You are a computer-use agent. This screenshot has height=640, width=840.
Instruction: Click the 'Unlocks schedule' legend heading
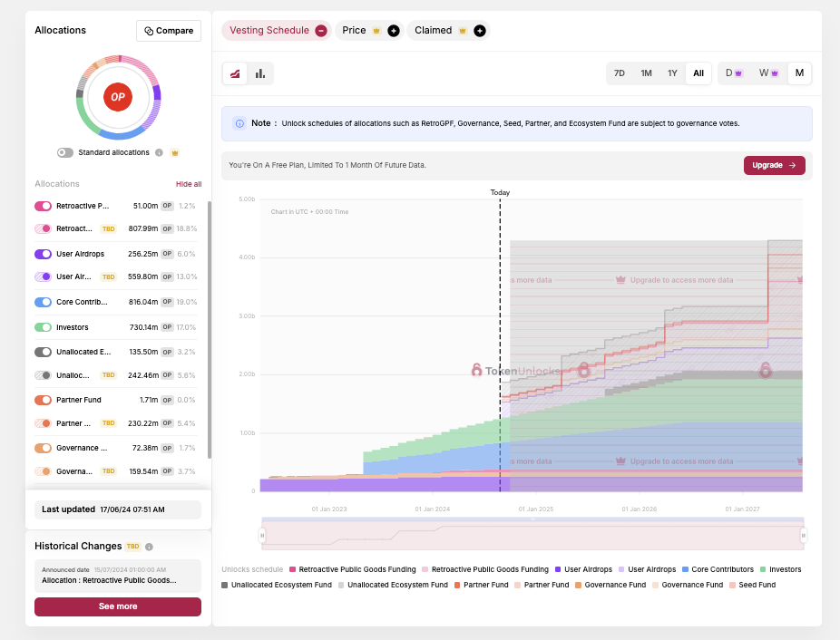pos(252,569)
